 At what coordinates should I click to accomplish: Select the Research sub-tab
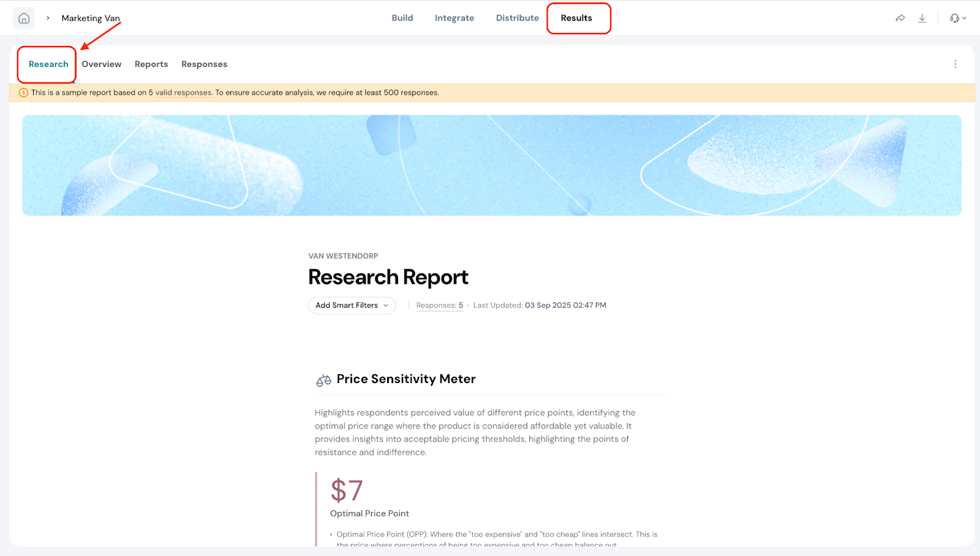tap(48, 64)
